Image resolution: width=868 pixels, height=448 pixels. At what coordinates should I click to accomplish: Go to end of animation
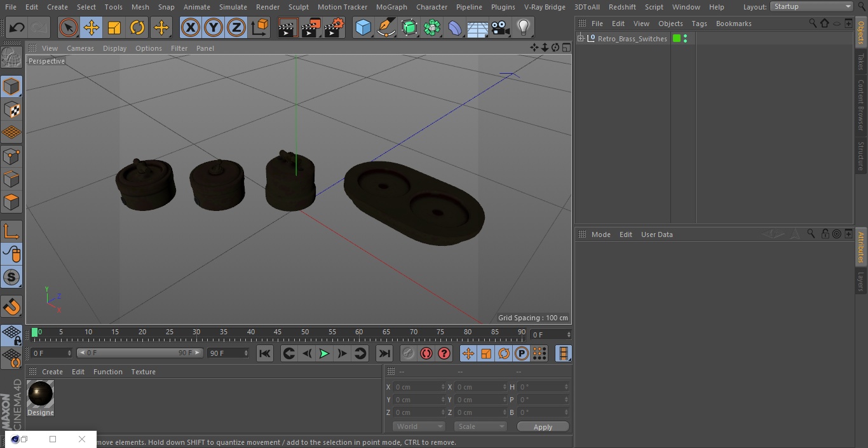[x=384, y=353]
